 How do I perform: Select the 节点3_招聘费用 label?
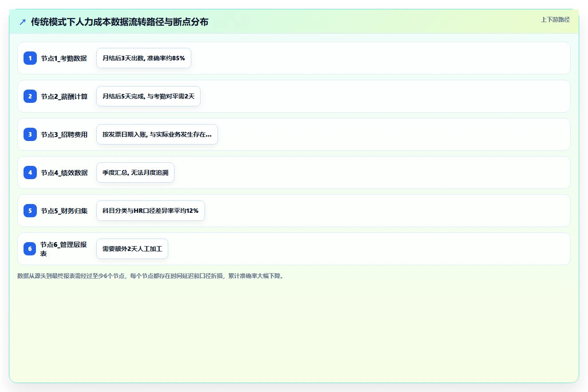64,134
